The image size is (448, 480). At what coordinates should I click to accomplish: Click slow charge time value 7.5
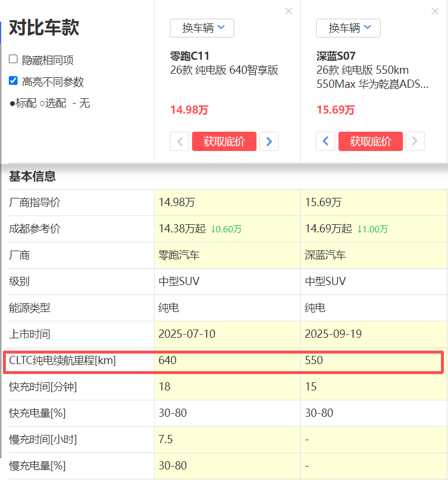tap(166, 439)
